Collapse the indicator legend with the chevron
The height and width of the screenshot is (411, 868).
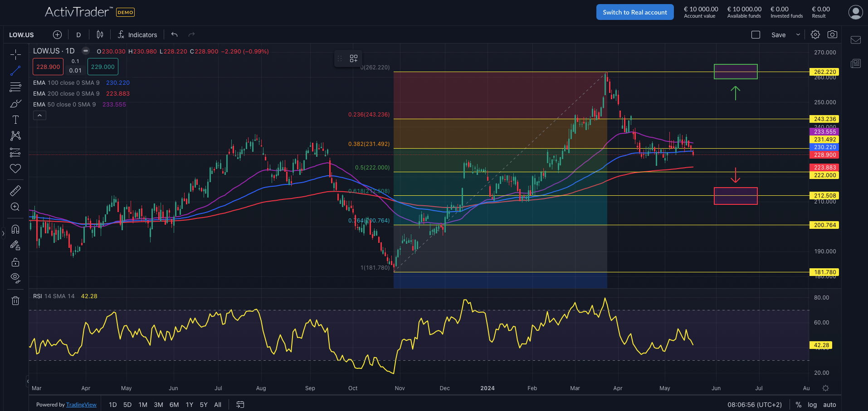39,116
